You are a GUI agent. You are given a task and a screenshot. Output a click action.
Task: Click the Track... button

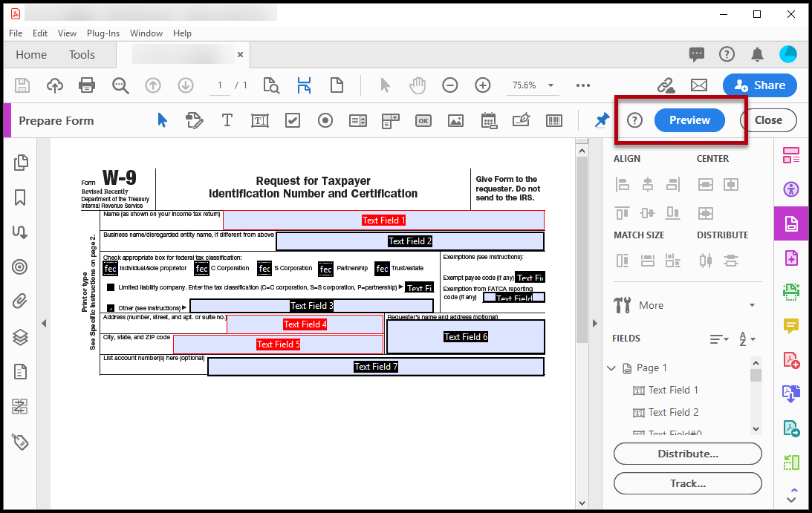coord(688,483)
